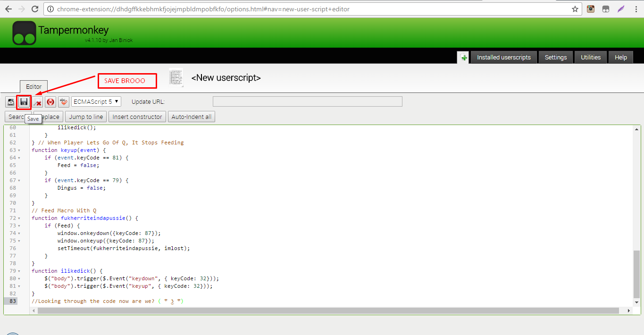Click the cancel editing icon with red X
644x335 pixels.
click(37, 102)
